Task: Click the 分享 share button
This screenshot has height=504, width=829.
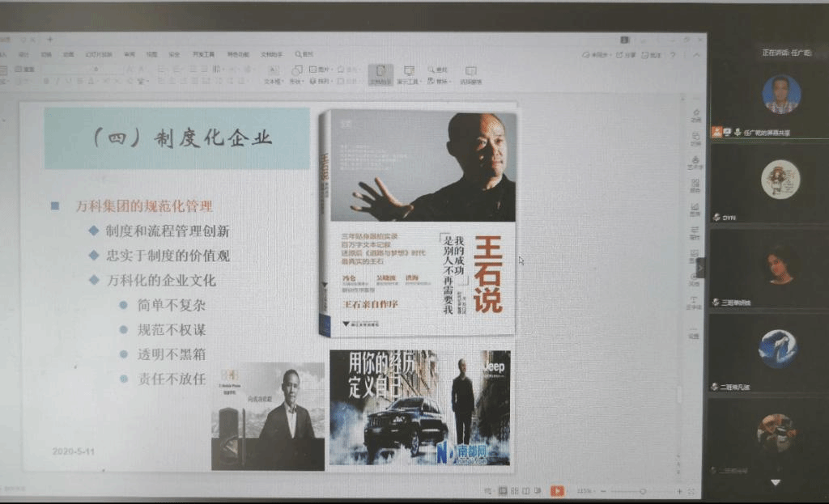Action: (626, 55)
